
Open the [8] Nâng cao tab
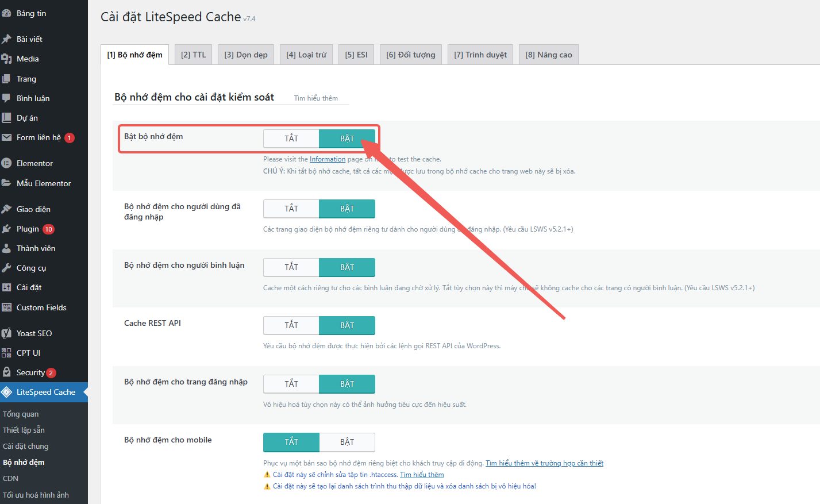coord(548,55)
